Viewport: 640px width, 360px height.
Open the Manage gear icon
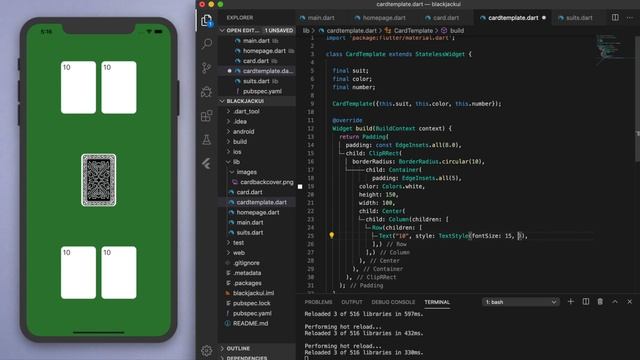207,350
